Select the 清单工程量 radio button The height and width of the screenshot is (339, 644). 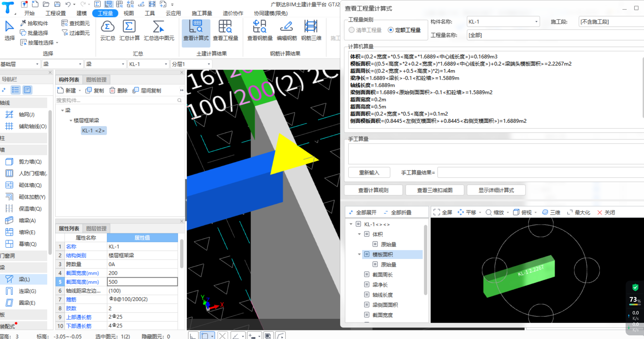(x=352, y=30)
